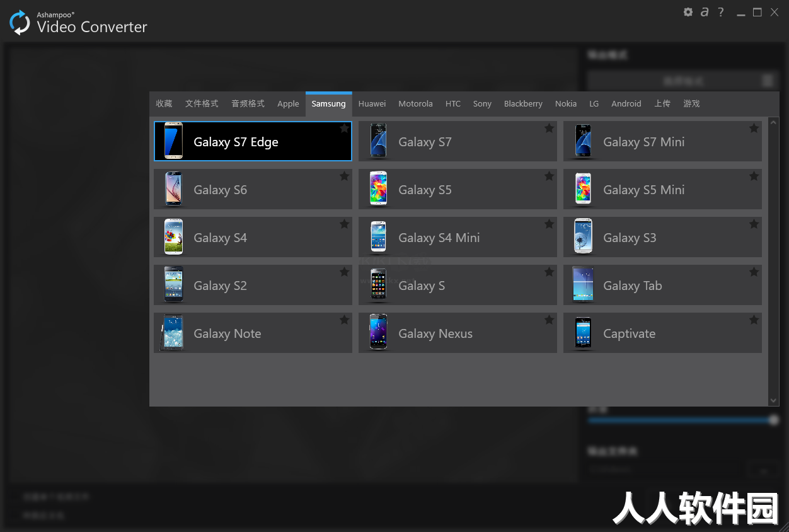This screenshot has width=789, height=532.
Task: Click the star on Galaxy Nexus
Action: tap(549, 320)
